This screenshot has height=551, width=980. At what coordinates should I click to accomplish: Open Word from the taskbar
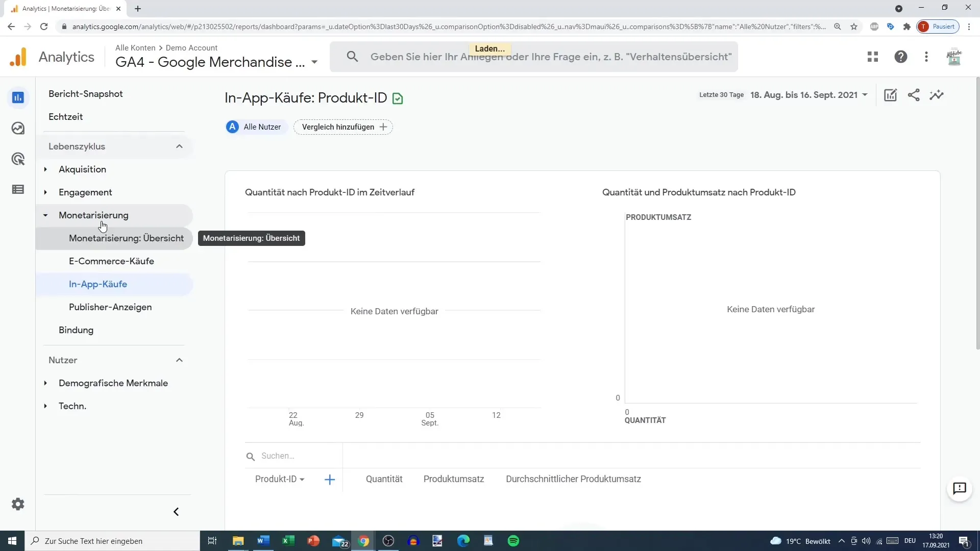263,541
